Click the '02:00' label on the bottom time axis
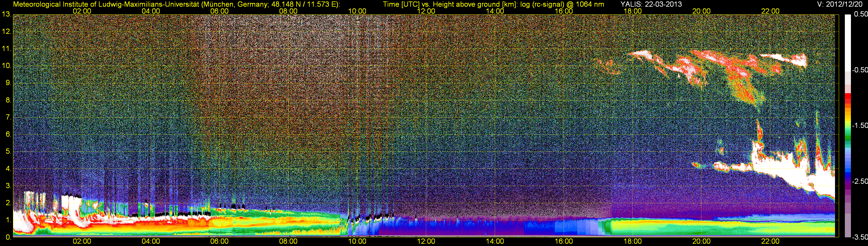This screenshot has height=246, width=868. 82,241
